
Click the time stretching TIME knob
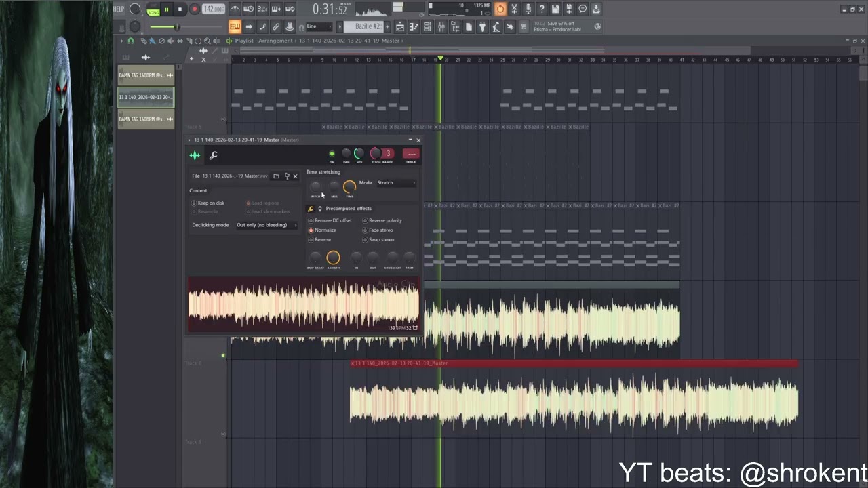click(349, 186)
